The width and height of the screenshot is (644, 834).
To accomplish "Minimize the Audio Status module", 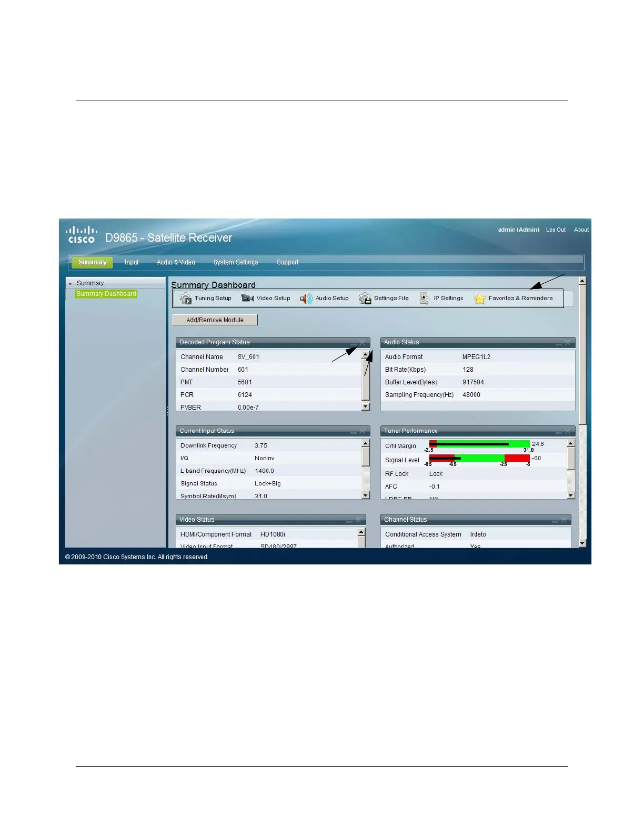I will [558, 343].
